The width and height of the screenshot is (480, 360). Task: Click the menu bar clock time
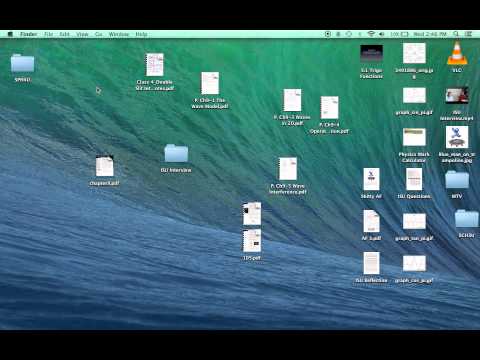coord(430,34)
